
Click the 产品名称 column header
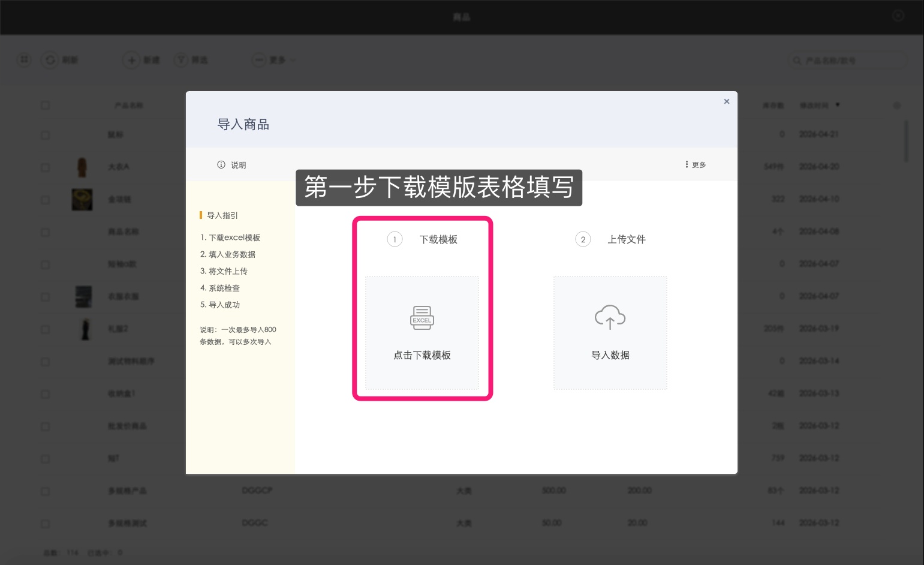[128, 106]
